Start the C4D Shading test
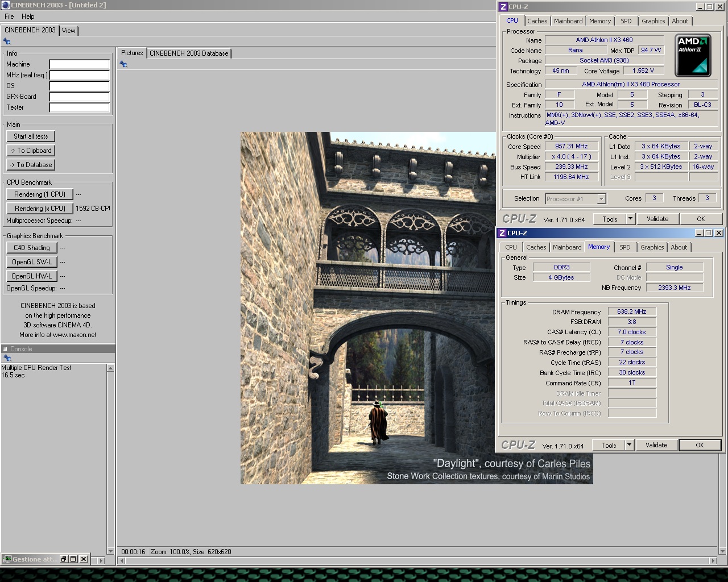Viewport: 728px width, 582px height. [x=32, y=248]
